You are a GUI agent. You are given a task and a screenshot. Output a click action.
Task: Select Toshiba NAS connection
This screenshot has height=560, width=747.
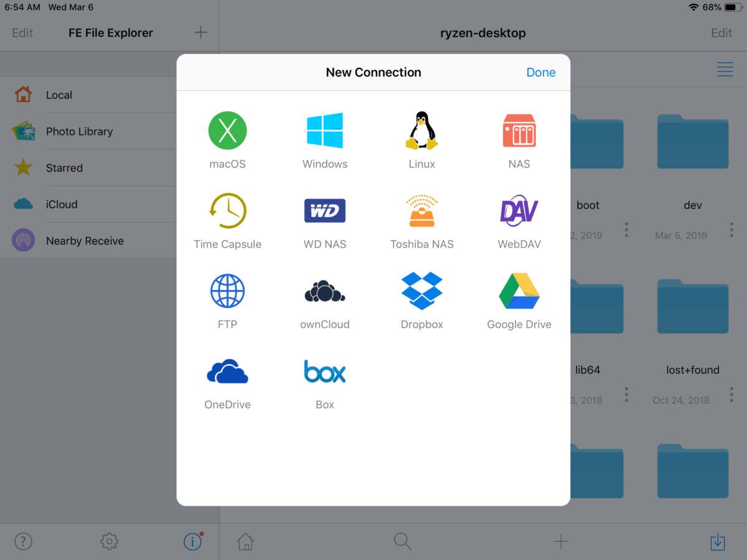(x=422, y=221)
